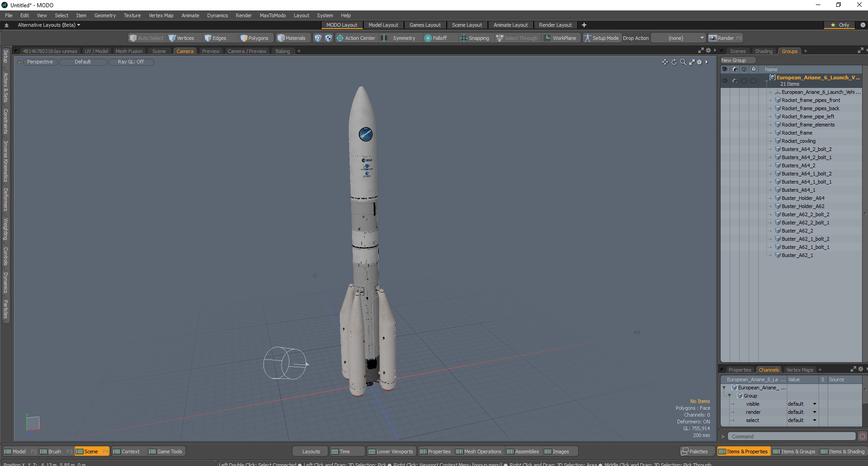Viewport: 868px width, 466px height.
Task: Open the Perspective view type dropdown
Action: 40,62
